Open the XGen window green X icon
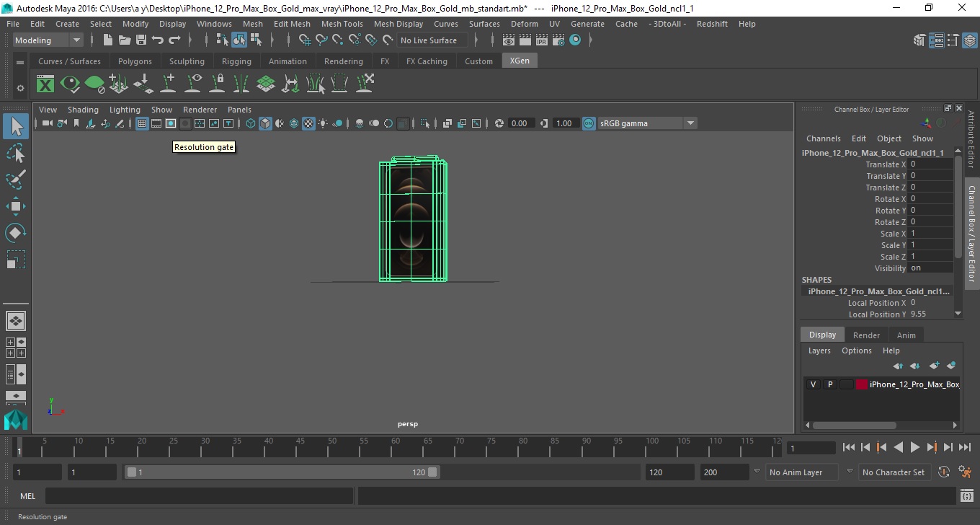Image resolution: width=980 pixels, height=525 pixels. (x=45, y=84)
